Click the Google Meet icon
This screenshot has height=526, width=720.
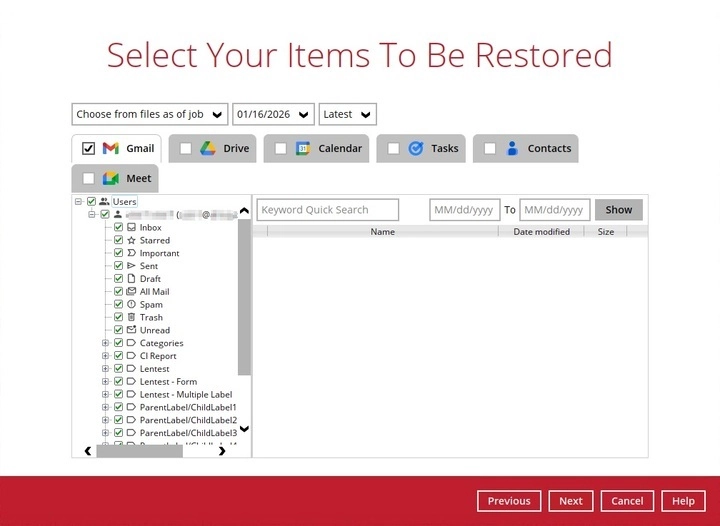pos(111,179)
